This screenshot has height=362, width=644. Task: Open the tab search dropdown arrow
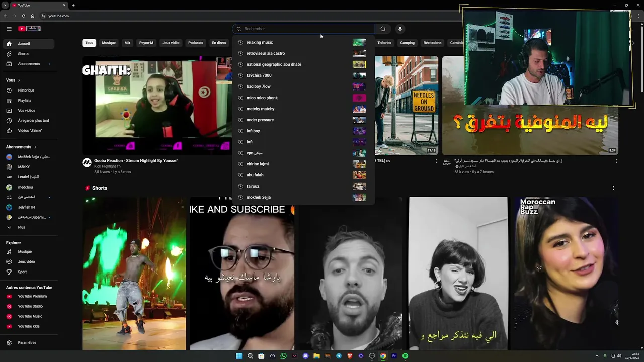point(5,5)
